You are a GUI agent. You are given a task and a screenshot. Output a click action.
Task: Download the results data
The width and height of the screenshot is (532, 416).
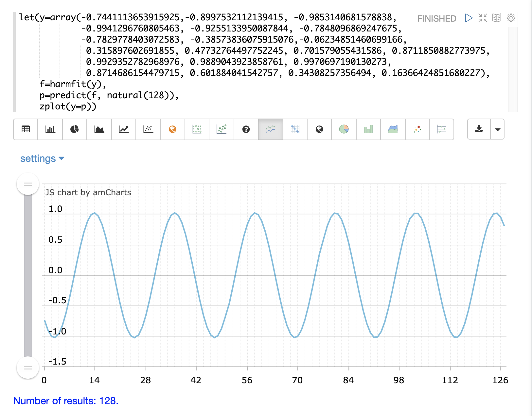pyautogui.click(x=479, y=129)
